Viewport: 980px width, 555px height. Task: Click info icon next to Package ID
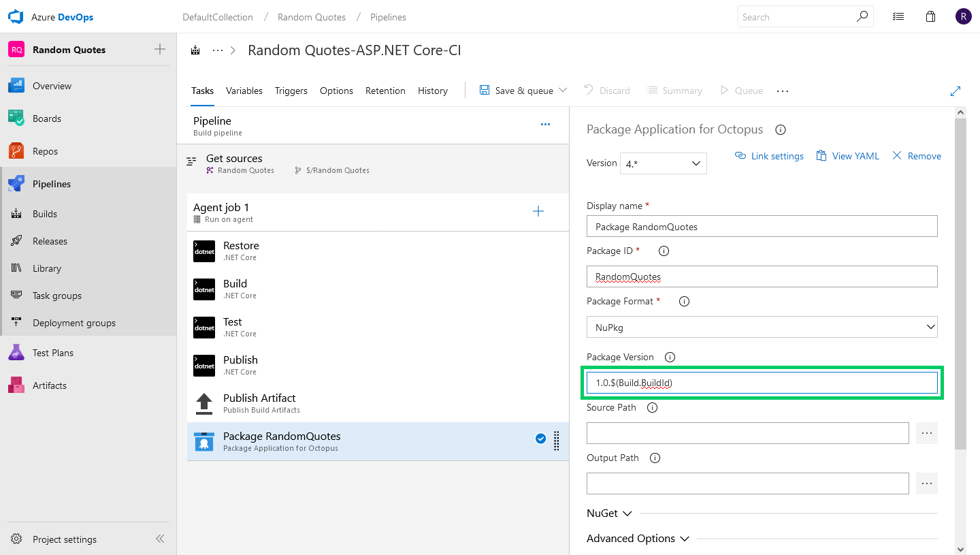click(664, 251)
